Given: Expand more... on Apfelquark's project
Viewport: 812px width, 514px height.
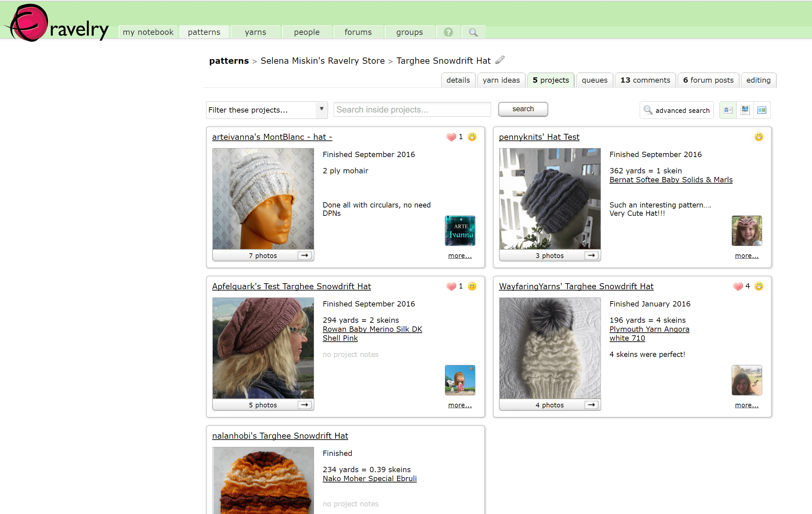Looking at the screenshot, I should click(x=460, y=405).
